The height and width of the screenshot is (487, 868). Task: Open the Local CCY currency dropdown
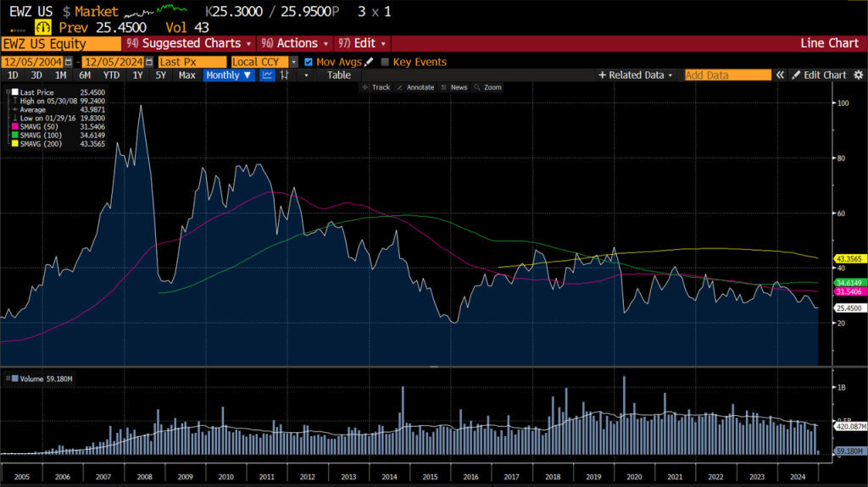[293, 62]
